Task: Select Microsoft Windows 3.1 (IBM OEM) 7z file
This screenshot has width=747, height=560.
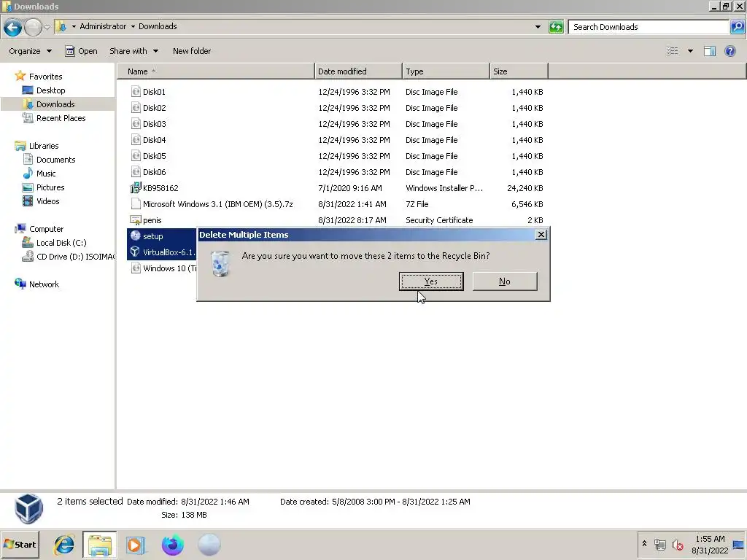Action: pyautogui.click(x=212, y=204)
